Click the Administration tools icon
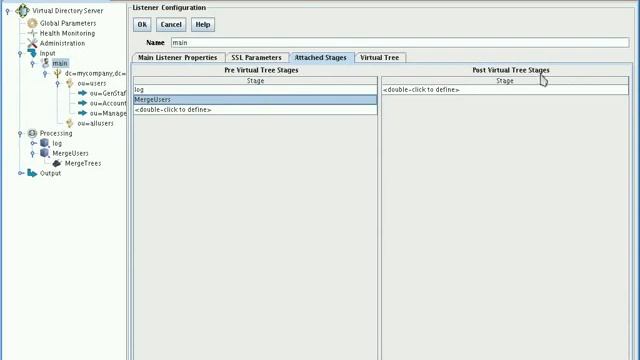Viewport: 640px width, 360px height. tap(32, 43)
